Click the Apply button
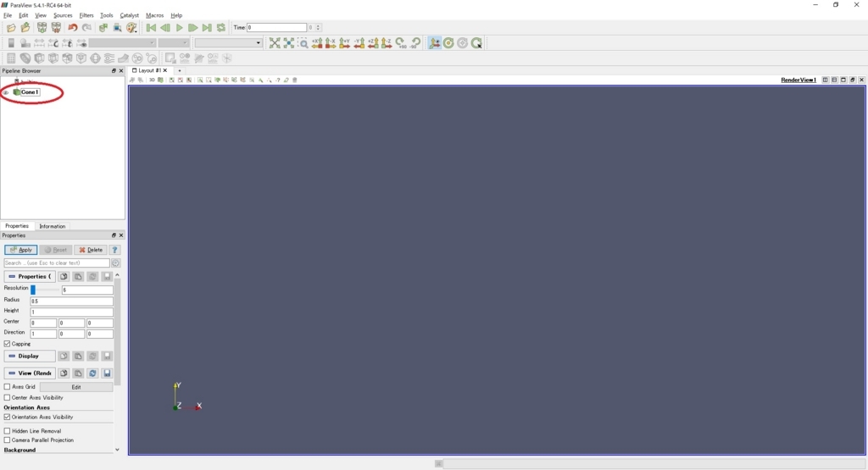868x470 pixels. pos(21,250)
